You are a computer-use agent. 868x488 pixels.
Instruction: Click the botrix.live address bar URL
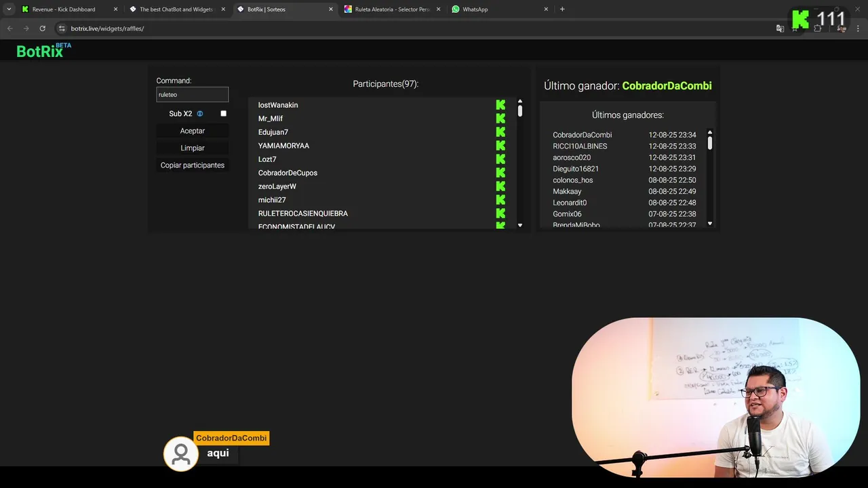point(107,28)
